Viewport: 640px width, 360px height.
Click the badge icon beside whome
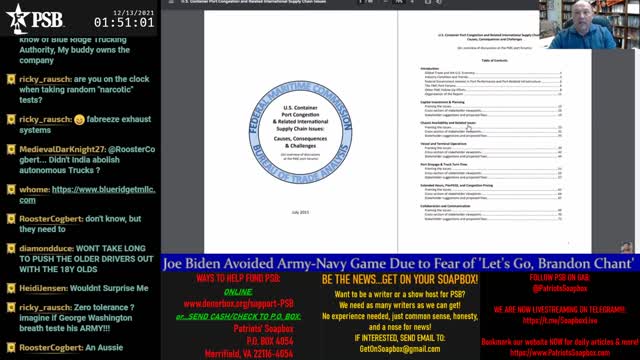point(11,189)
